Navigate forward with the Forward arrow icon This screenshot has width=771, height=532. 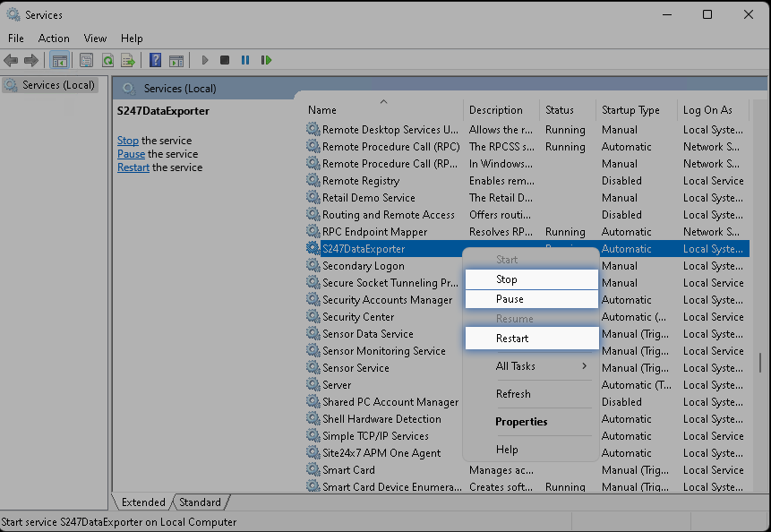(32, 60)
